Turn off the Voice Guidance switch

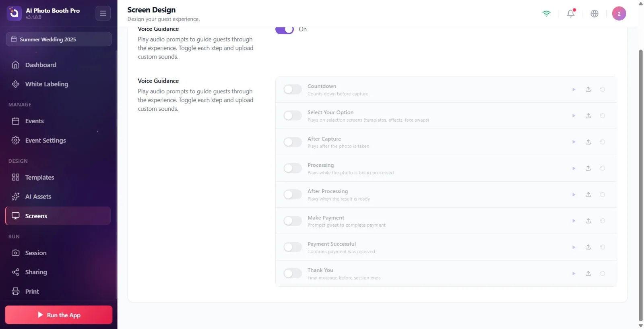(285, 29)
